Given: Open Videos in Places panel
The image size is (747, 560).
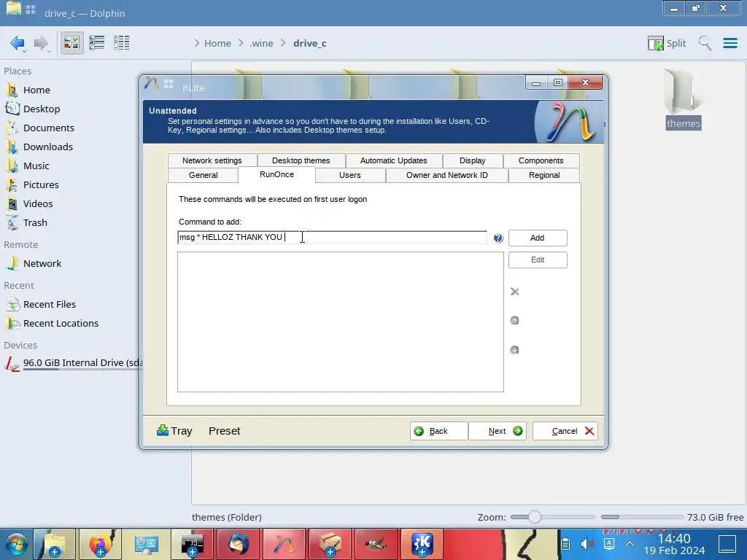Looking at the screenshot, I should [38, 204].
